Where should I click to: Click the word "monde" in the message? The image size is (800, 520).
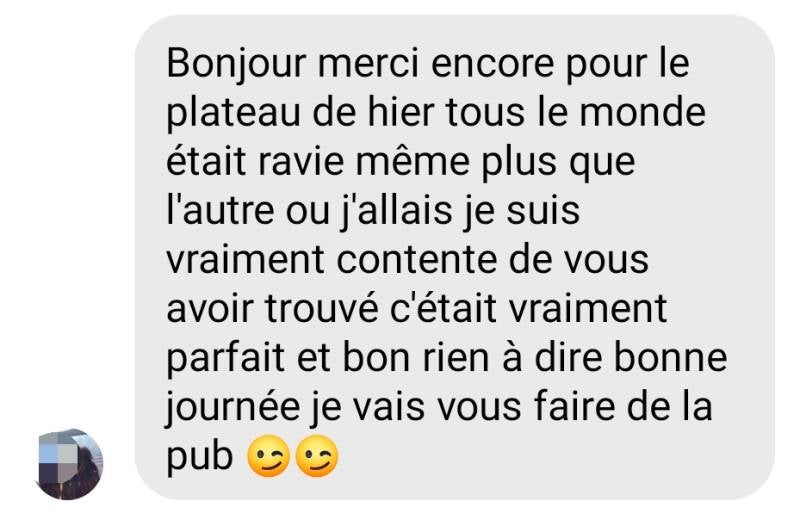[642, 113]
